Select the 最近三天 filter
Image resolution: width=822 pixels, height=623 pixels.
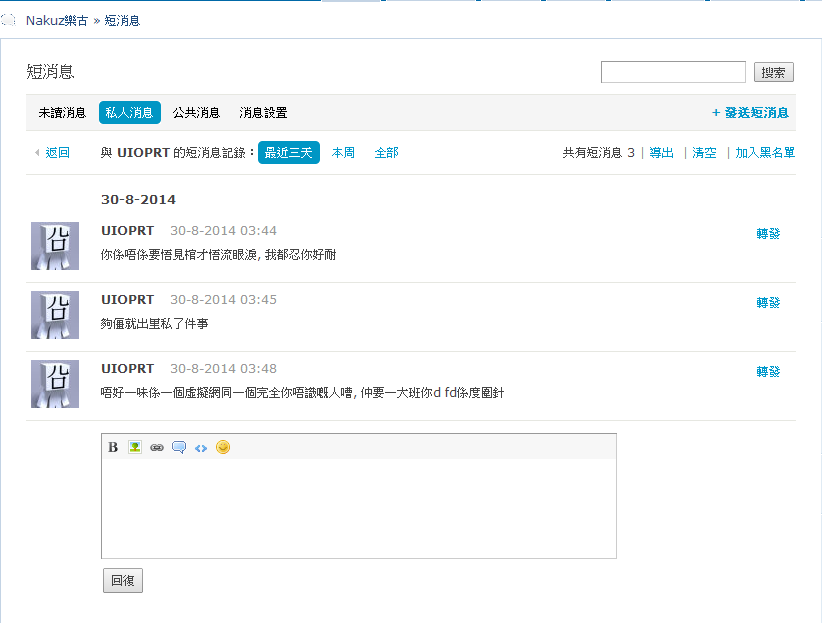[289, 153]
